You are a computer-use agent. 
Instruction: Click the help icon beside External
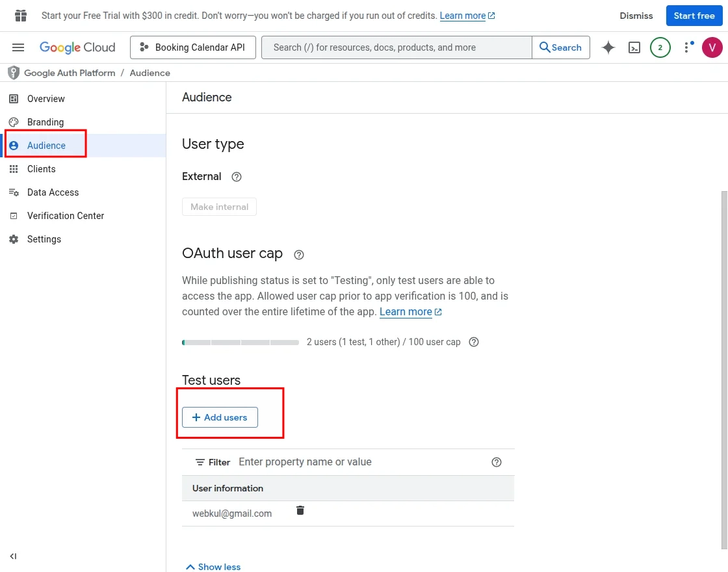tap(237, 177)
